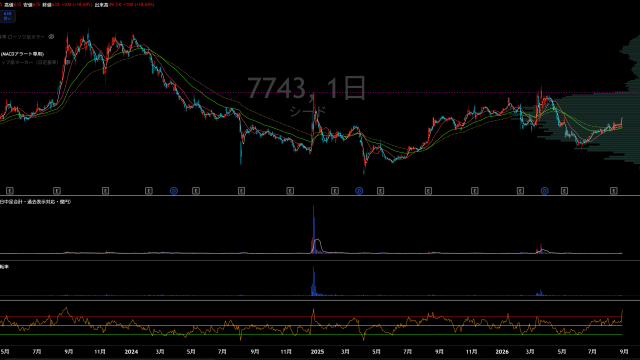
Task: Toggle eye icon beside ローソク足カラー indicator
Action: click(x=51, y=37)
